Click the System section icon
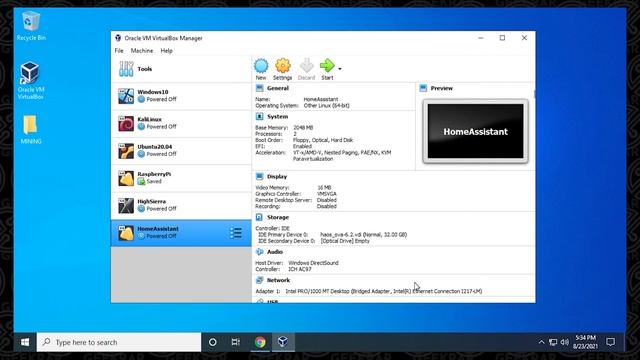Image resolution: width=640 pixels, height=360 pixels. click(x=260, y=117)
